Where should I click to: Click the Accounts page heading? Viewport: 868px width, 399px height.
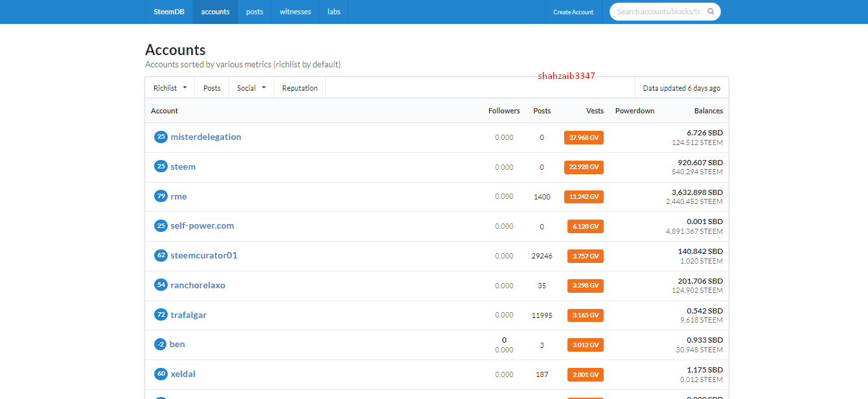[176, 50]
